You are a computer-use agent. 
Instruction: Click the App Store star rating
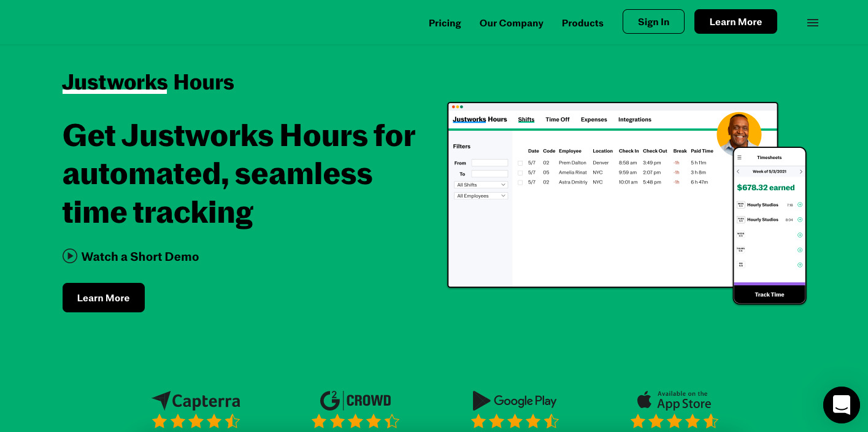point(674,422)
